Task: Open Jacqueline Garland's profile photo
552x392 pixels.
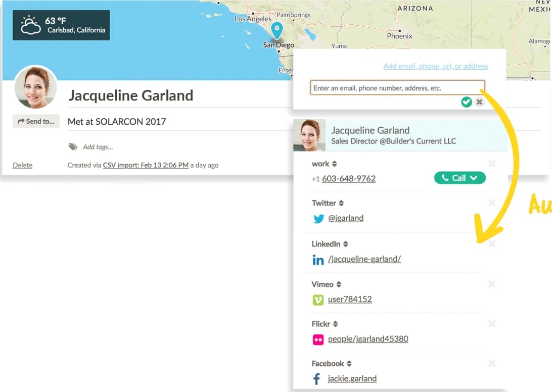Action: pyautogui.click(x=35, y=87)
